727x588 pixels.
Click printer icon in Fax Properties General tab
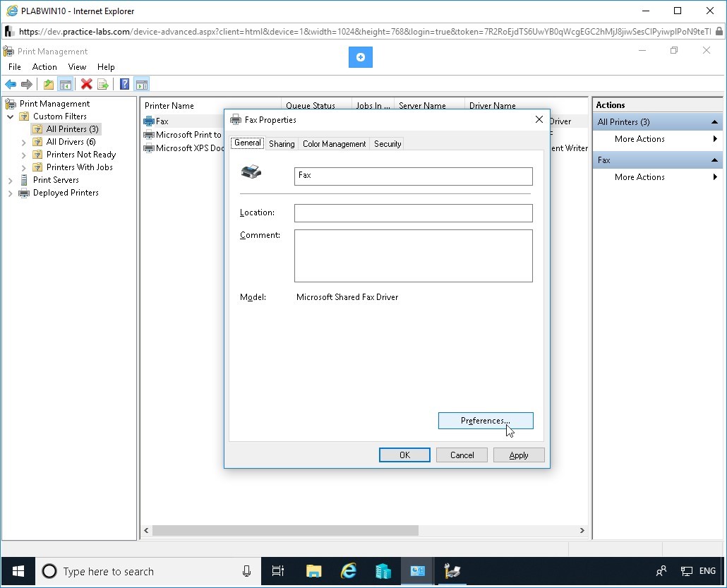click(251, 172)
